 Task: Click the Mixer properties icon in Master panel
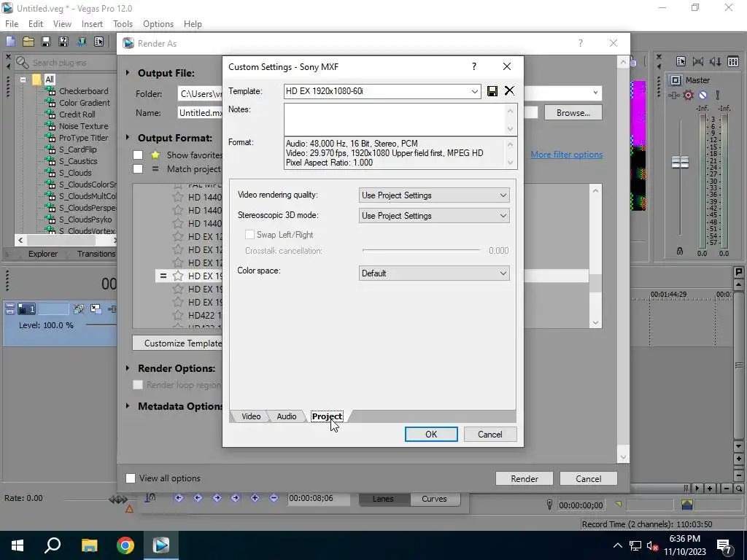coord(681,61)
